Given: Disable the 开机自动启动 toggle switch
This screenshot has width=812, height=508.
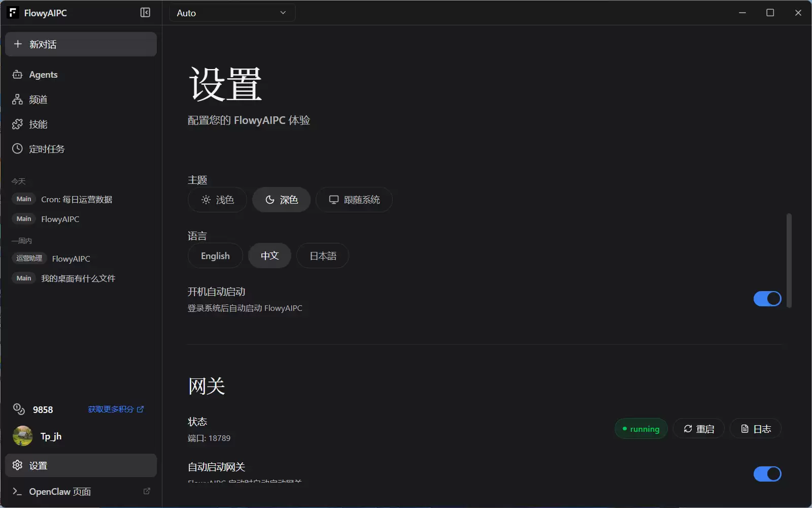Looking at the screenshot, I should click(x=767, y=299).
